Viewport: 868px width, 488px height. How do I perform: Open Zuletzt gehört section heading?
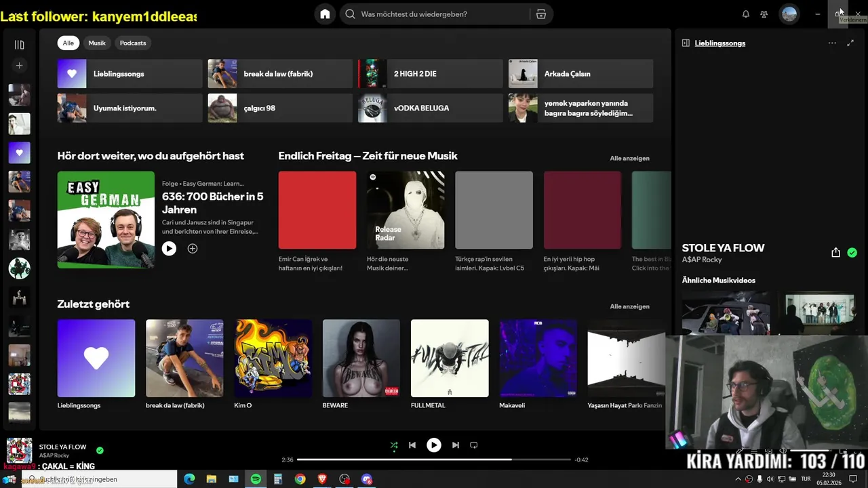[x=93, y=304]
